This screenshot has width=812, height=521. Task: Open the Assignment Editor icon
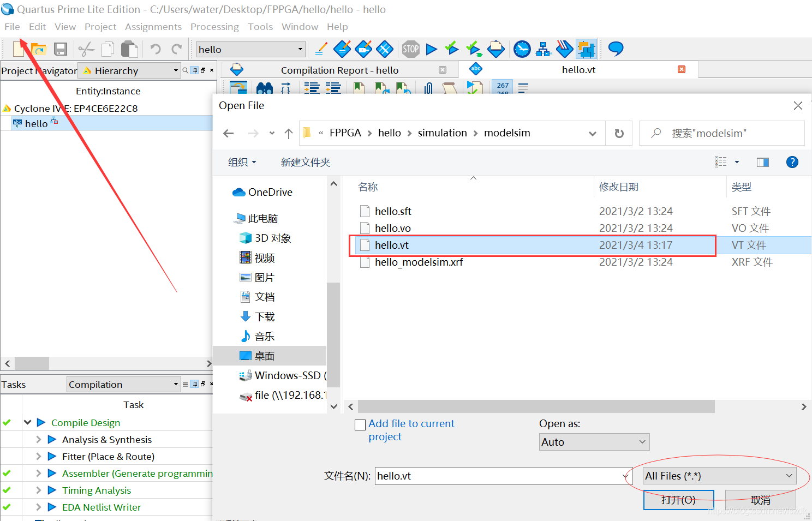342,49
